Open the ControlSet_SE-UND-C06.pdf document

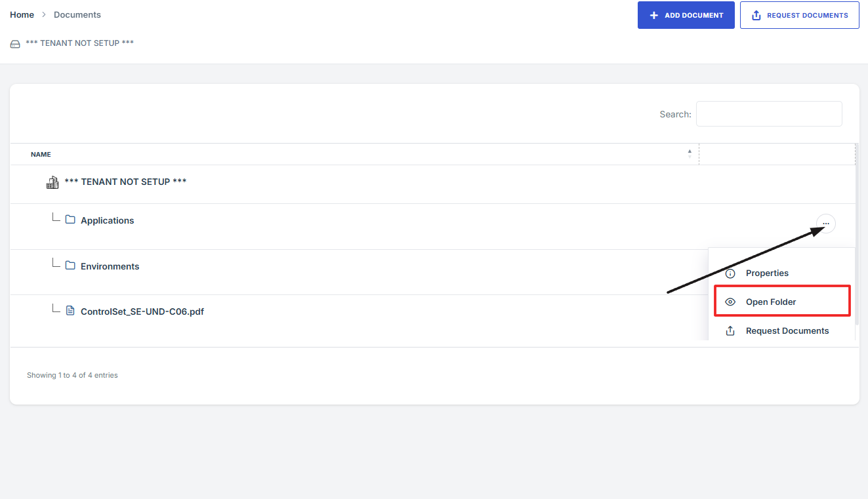pos(142,311)
